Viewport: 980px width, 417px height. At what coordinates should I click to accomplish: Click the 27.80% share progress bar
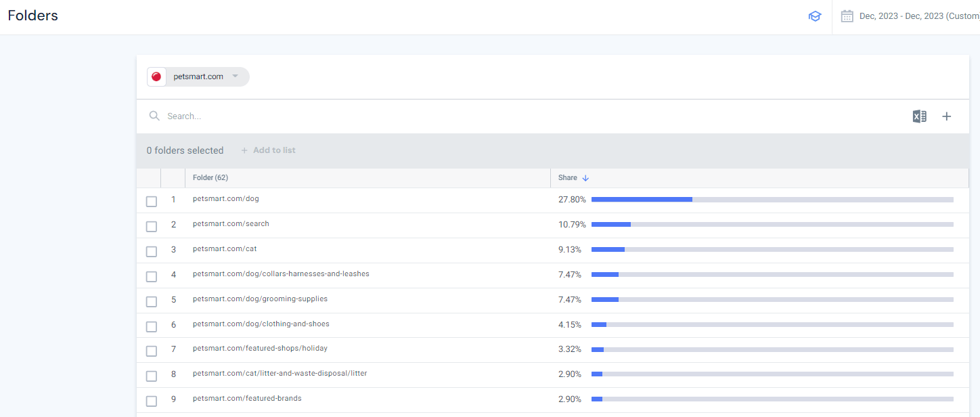click(772, 200)
